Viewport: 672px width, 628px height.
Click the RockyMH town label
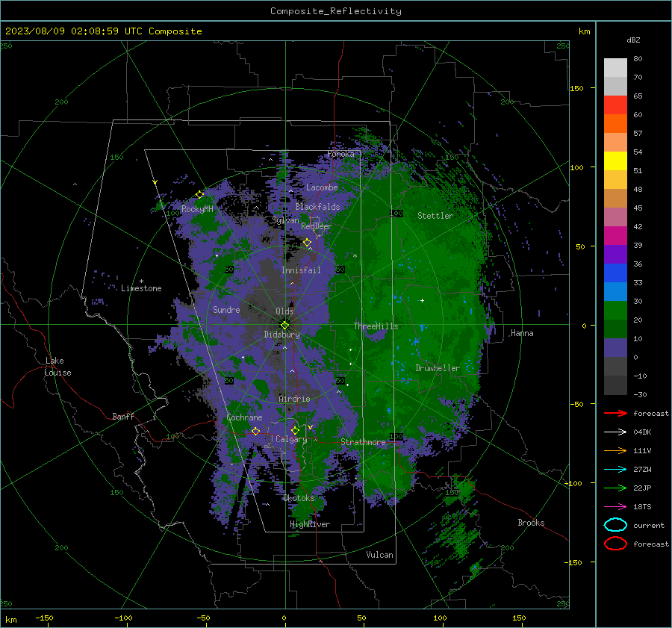coord(197,209)
